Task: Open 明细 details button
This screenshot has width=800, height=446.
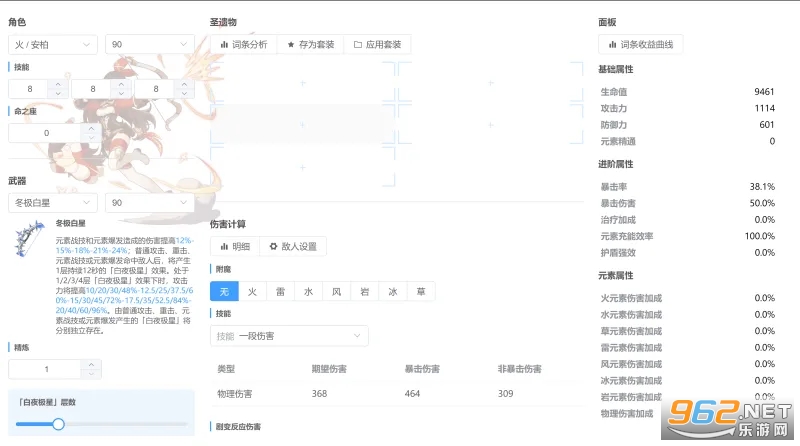Action: pyautogui.click(x=235, y=246)
